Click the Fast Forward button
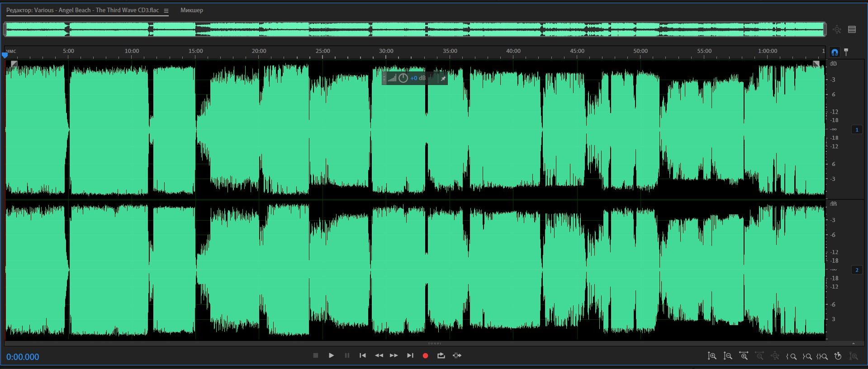 tap(394, 355)
